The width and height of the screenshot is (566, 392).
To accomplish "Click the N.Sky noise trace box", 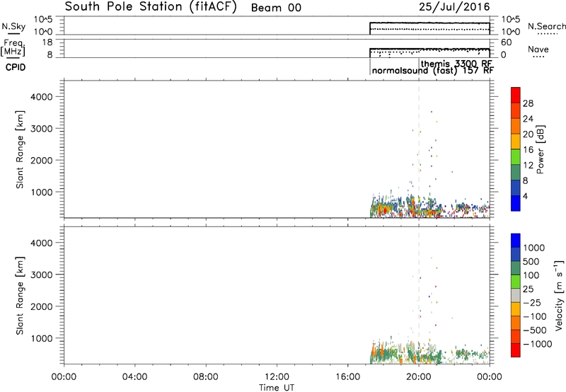I will pyautogui.click(x=429, y=28).
